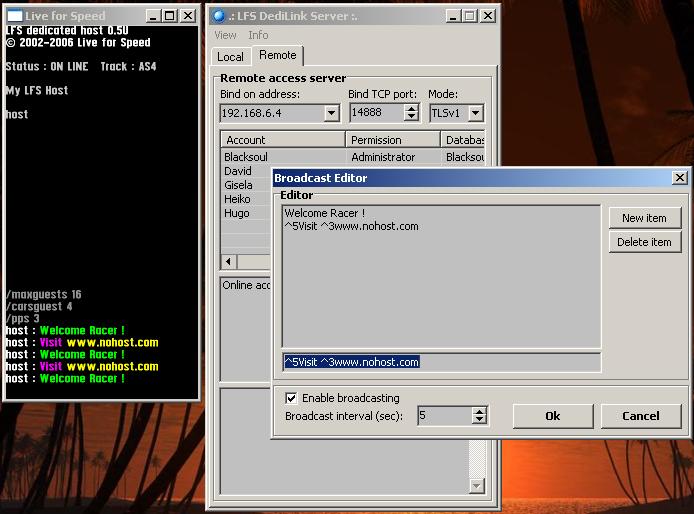Close the Live for Speed window

point(188,16)
